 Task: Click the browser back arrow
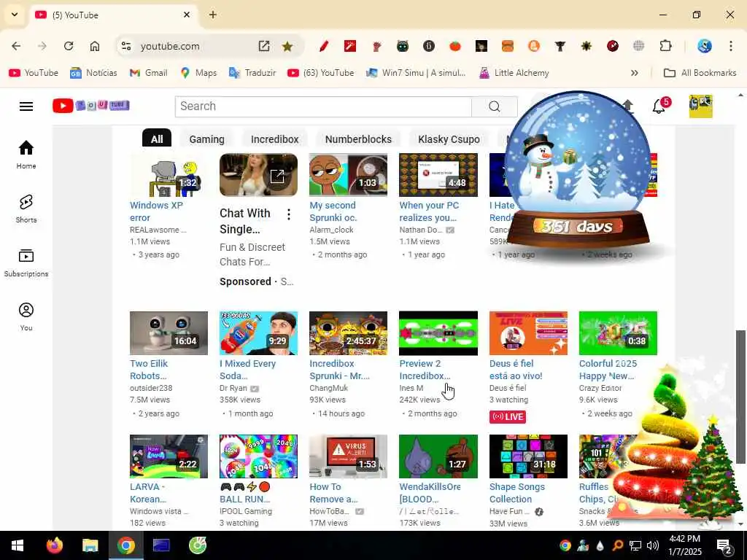[16, 46]
